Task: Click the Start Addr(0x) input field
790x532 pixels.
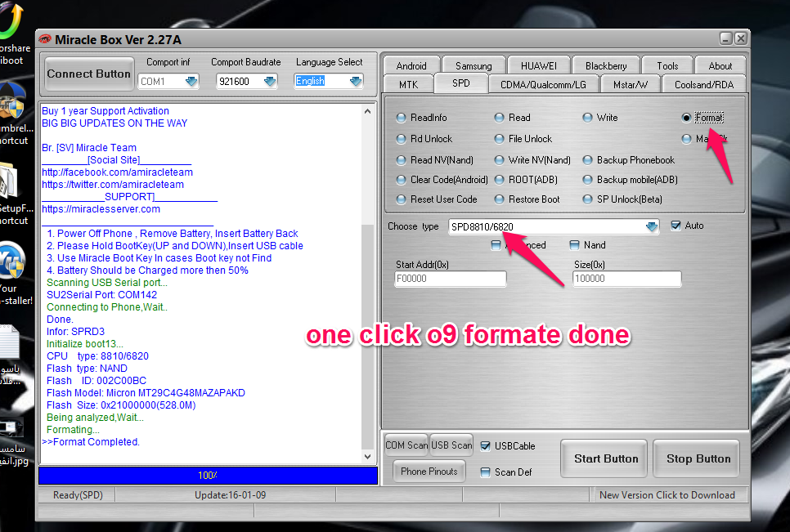Action: click(450, 279)
